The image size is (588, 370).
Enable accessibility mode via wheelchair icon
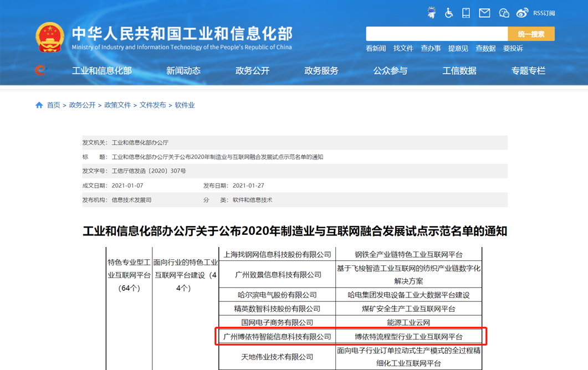(448, 13)
